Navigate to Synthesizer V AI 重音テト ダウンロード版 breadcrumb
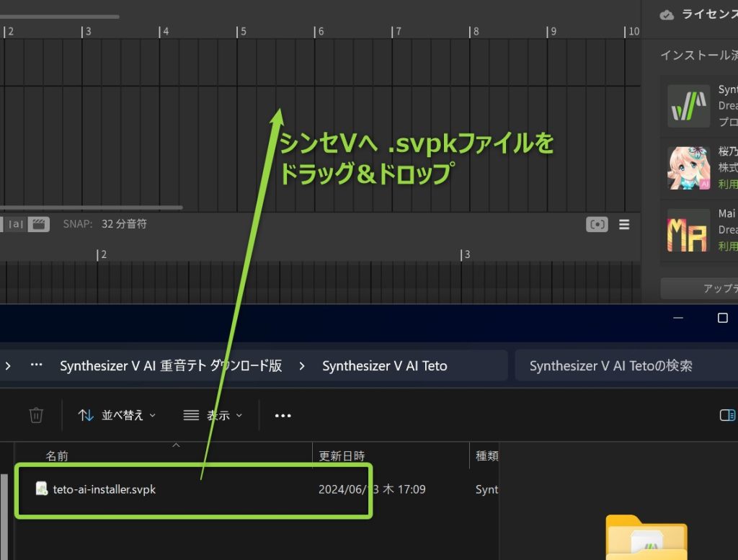 click(171, 366)
